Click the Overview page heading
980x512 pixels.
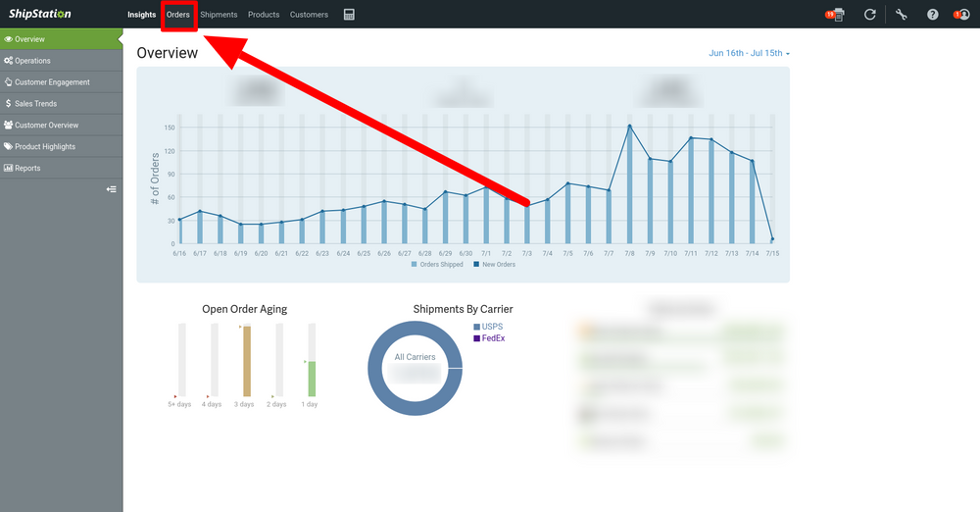(168, 53)
